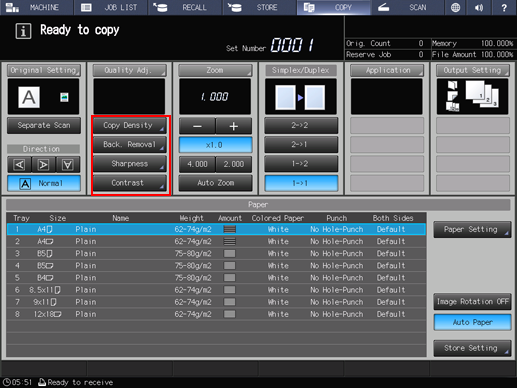Image resolution: width=517 pixels, height=388 pixels.
Task: Select the left-rotated original direction icon
Action: point(19,164)
